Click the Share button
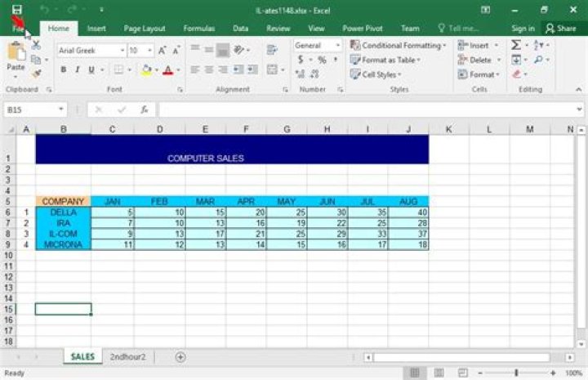Screen dimensions: 588x380 point(560,29)
